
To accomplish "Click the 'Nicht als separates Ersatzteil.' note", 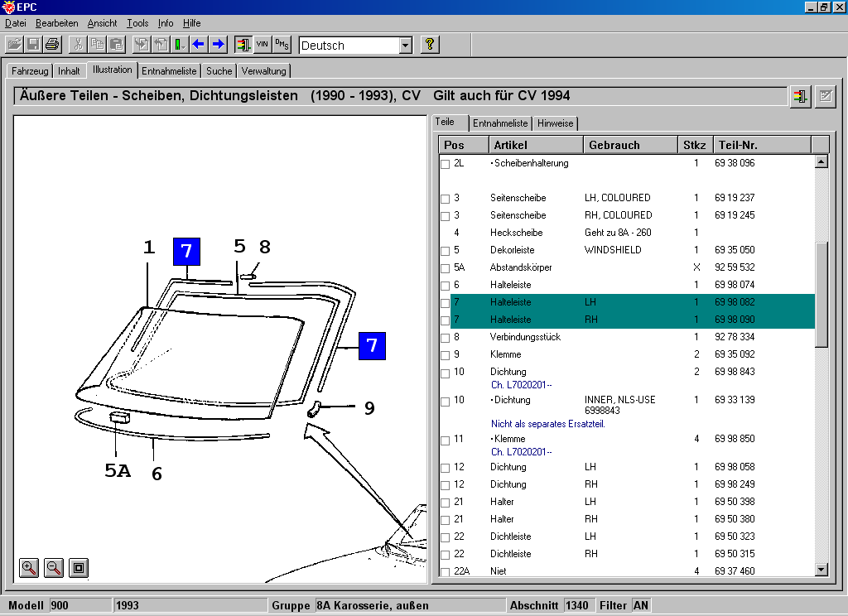I will click(548, 424).
